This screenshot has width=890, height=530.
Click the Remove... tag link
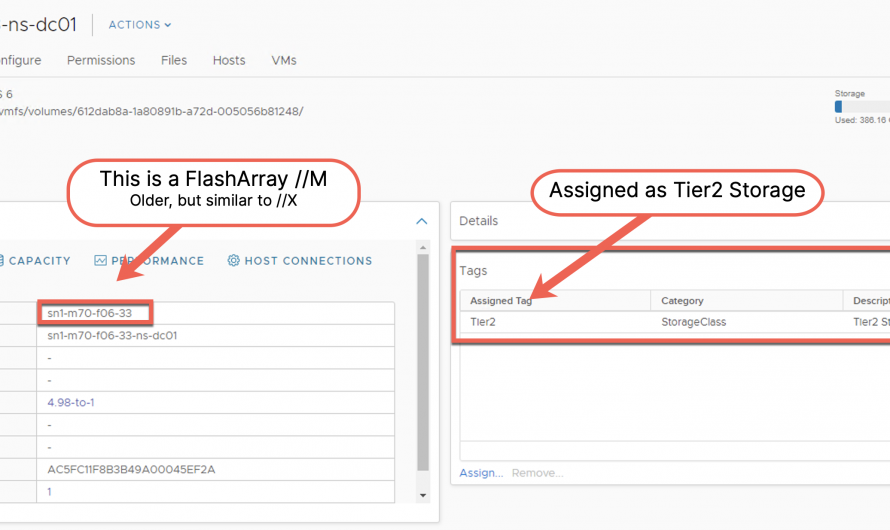pyautogui.click(x=537, y=473)
